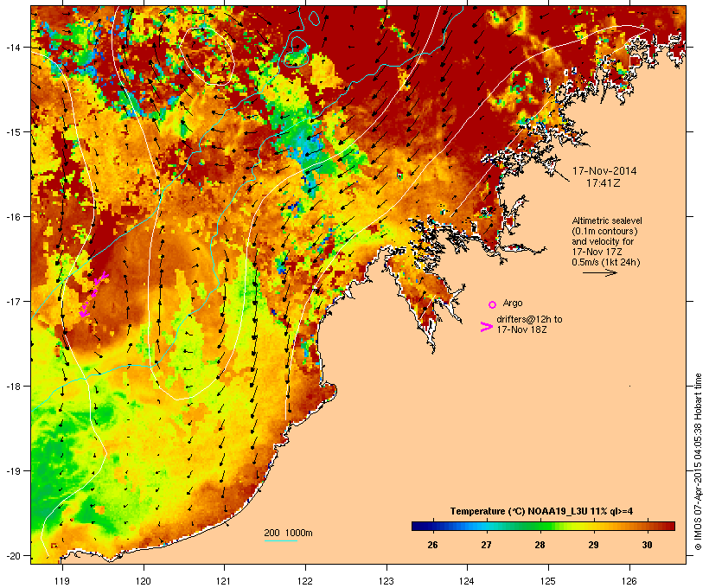709x588 pixels.
Task: Click the 'Argo' legend label
Action: tap(513, 303)
